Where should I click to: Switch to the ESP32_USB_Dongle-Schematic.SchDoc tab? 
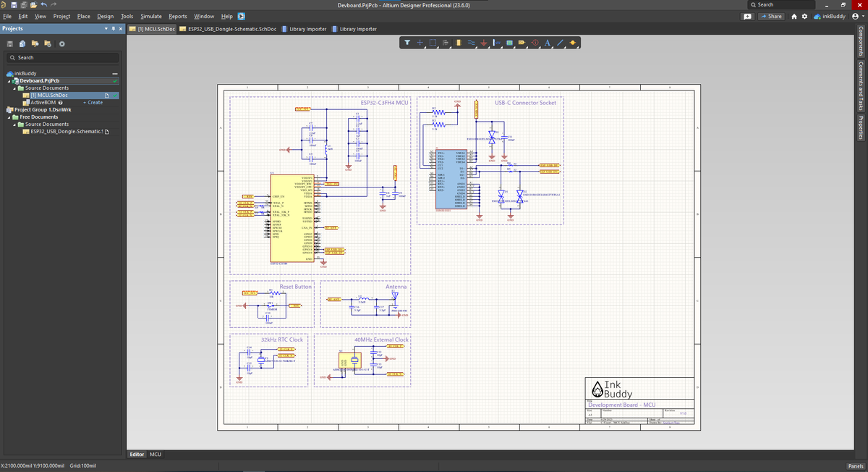pos(228,29)
